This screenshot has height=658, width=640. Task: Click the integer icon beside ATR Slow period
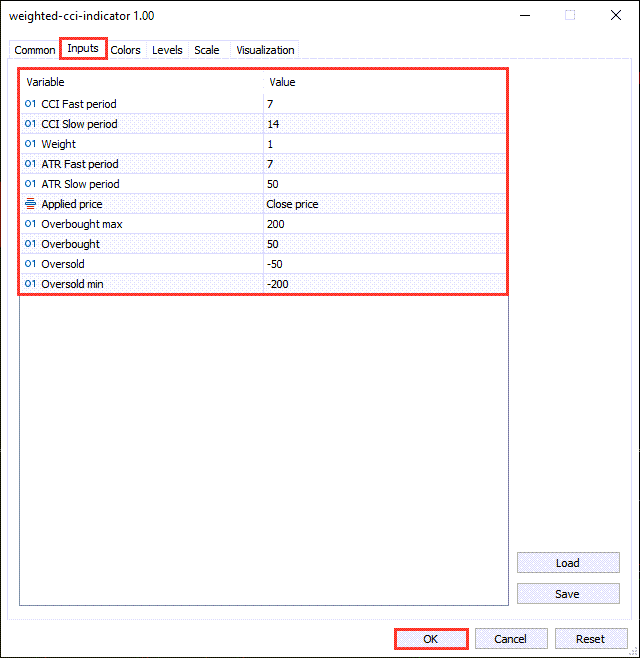(30, 184)
